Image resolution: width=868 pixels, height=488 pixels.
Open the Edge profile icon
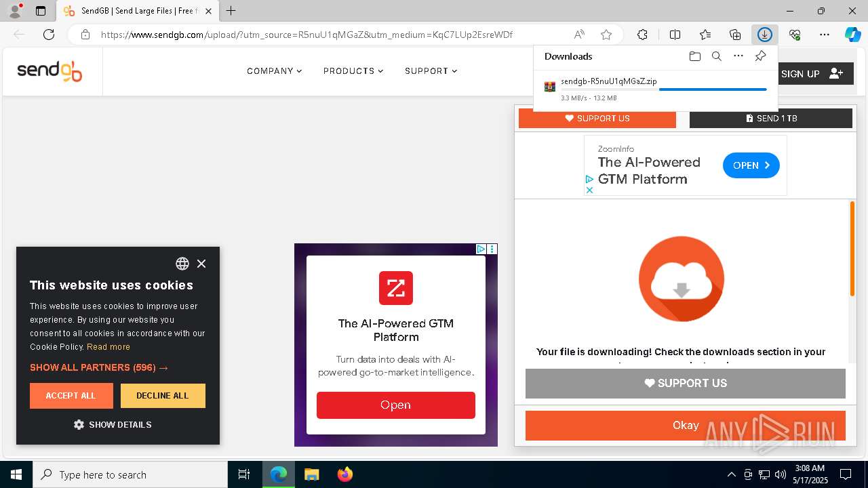pyautogui.click(x=15, y=11)
